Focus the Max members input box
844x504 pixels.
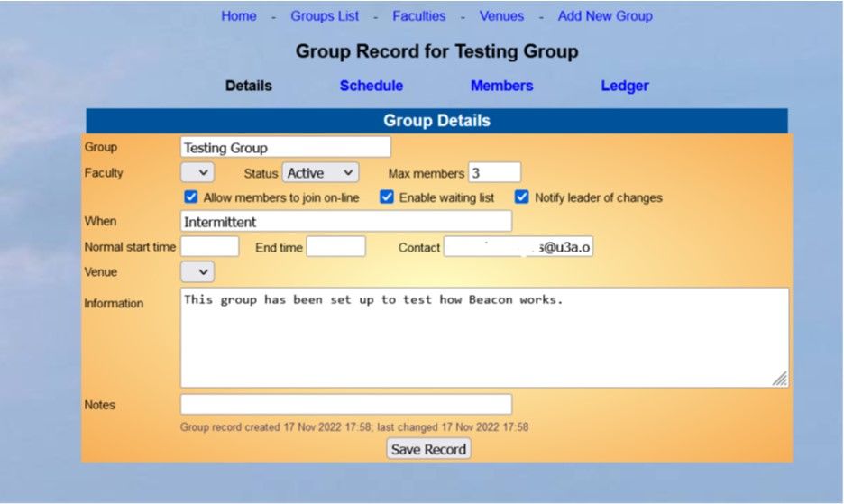click(x=493, y=172)
